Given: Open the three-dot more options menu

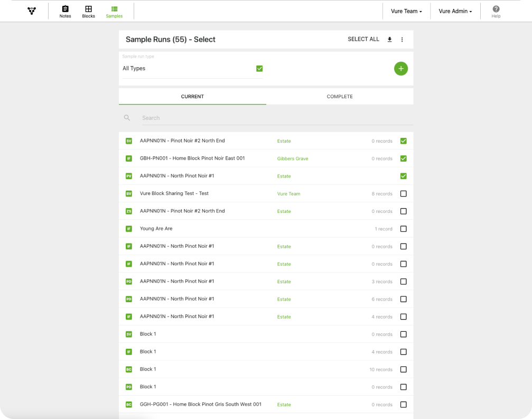Looking at the screenshot, I should tap(402, 39).
